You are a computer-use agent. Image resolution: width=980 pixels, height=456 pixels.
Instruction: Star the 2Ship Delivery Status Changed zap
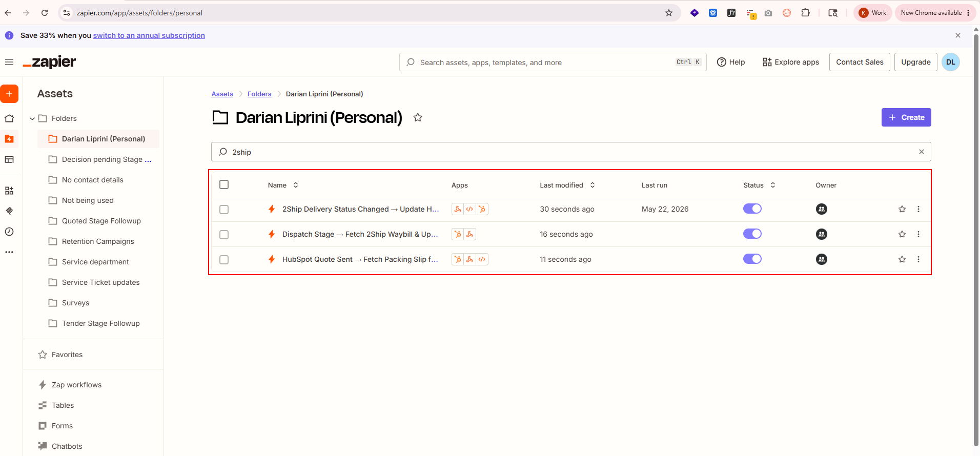coord(902,209)
